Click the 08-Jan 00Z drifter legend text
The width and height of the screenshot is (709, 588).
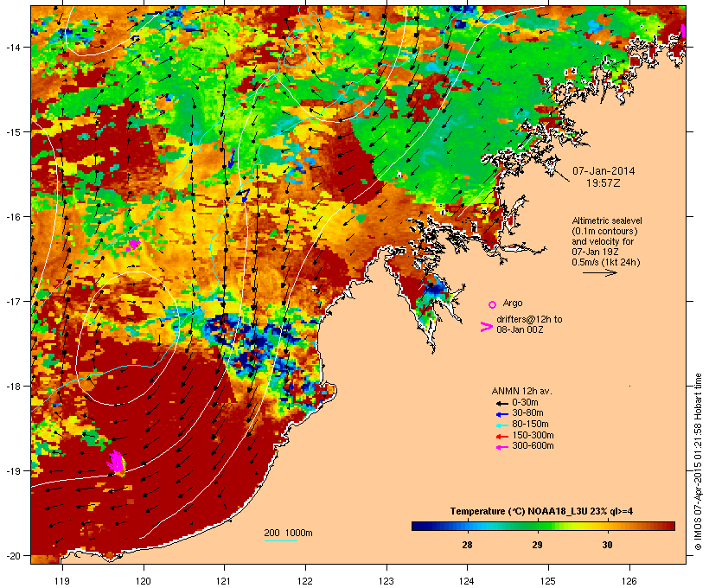pos(520,329)
